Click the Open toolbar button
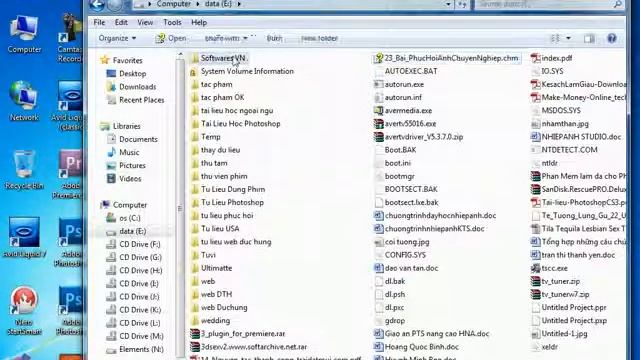The height and width of the screenshot is (360, 640). click(x=171, y=38)
